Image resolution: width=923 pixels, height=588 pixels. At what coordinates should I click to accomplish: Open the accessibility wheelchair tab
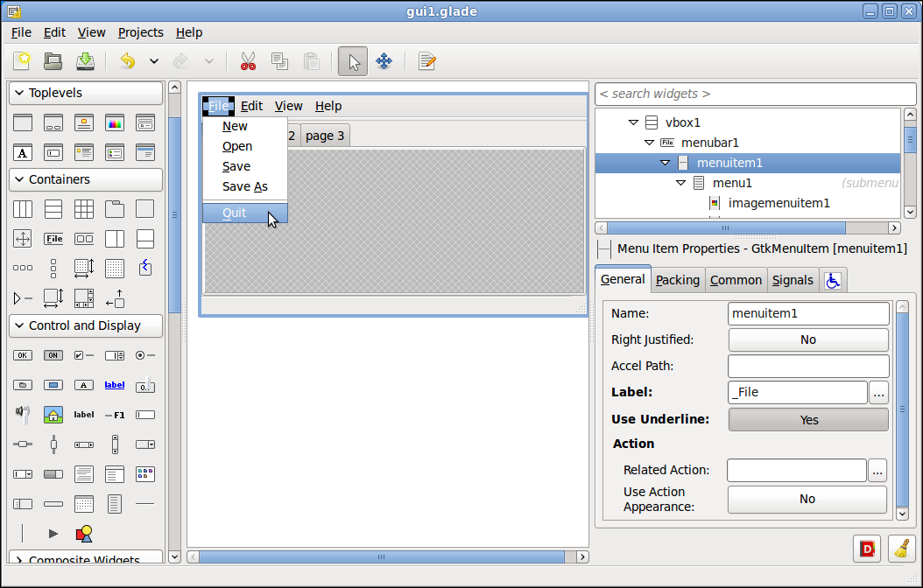[x=832, y=280]
